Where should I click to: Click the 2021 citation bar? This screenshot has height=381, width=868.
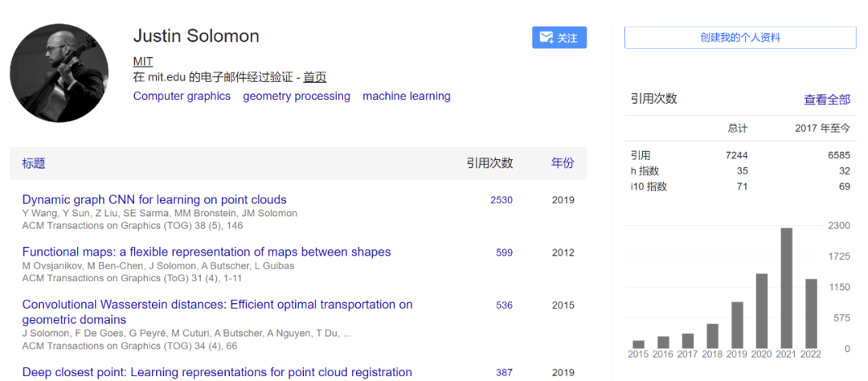pyautogui.click(x=787, y=288)
